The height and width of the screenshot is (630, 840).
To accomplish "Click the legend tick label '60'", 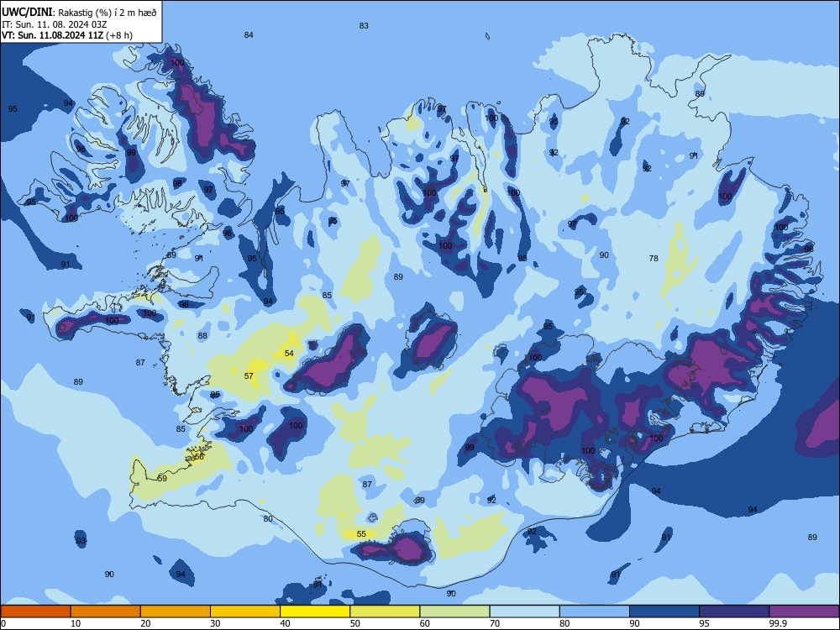I will pyautogui.click(x=425, y=623).
